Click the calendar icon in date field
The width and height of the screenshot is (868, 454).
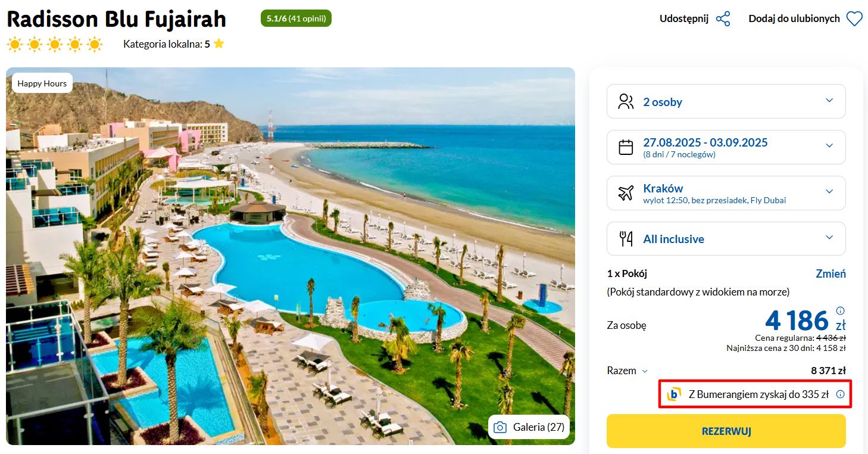pos(626,147)
